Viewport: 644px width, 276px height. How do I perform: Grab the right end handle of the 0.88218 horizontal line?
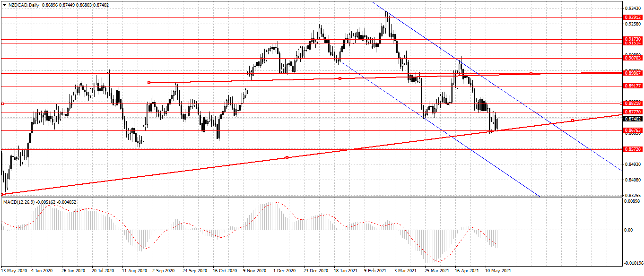(620, 103)
